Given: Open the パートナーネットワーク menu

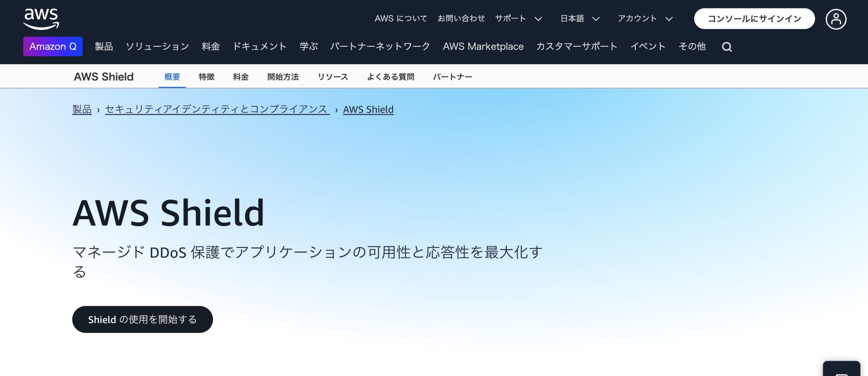Looking at the screenshot, I should (380, 46).
